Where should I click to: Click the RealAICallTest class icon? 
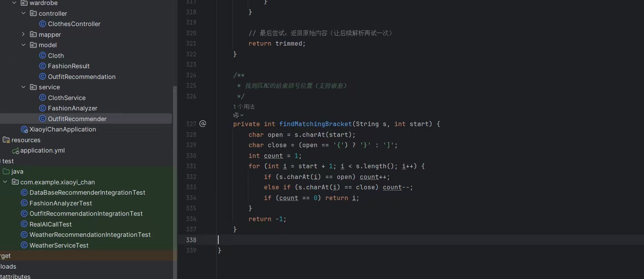click(24, 224)
